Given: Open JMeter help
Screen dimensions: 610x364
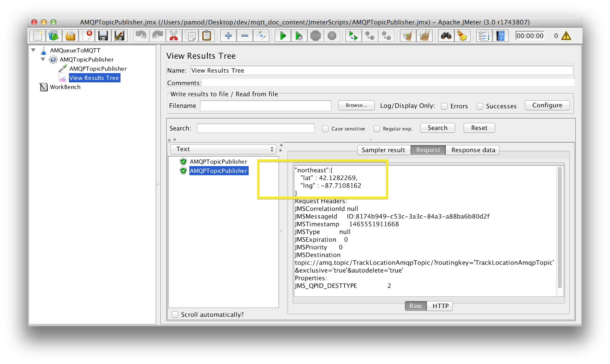Looking at the screenshot, I should [501, 36].
